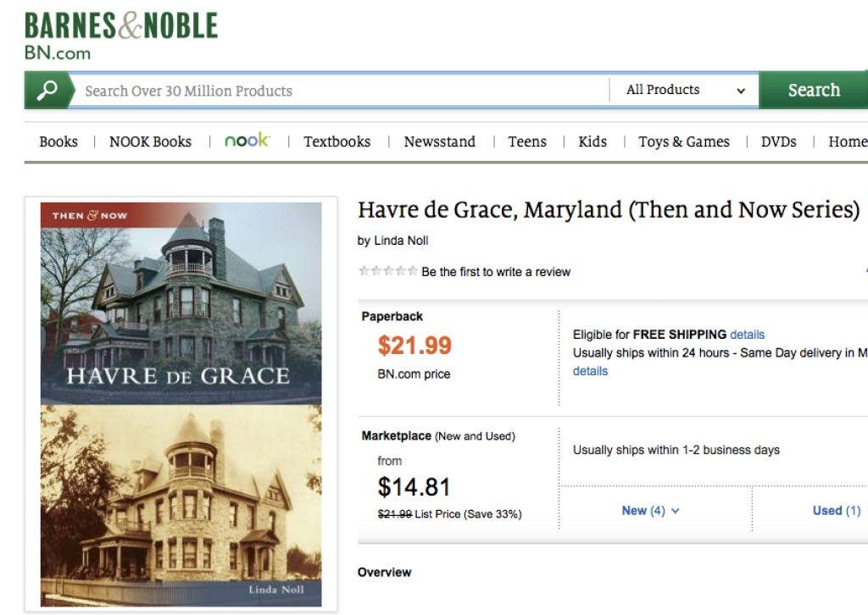
Task: Click the magnifying glass search icon
Action: [47, 91]
